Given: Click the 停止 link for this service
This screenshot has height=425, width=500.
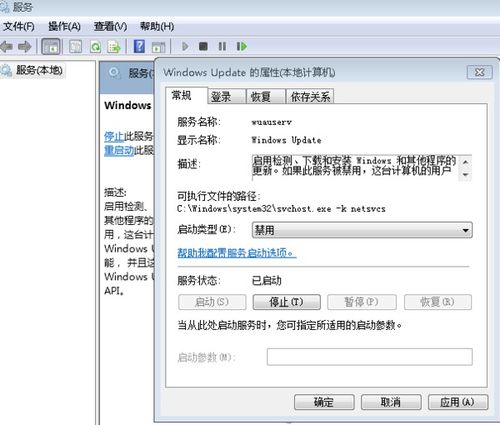Looking at the screenshot, I should point(114,136).
